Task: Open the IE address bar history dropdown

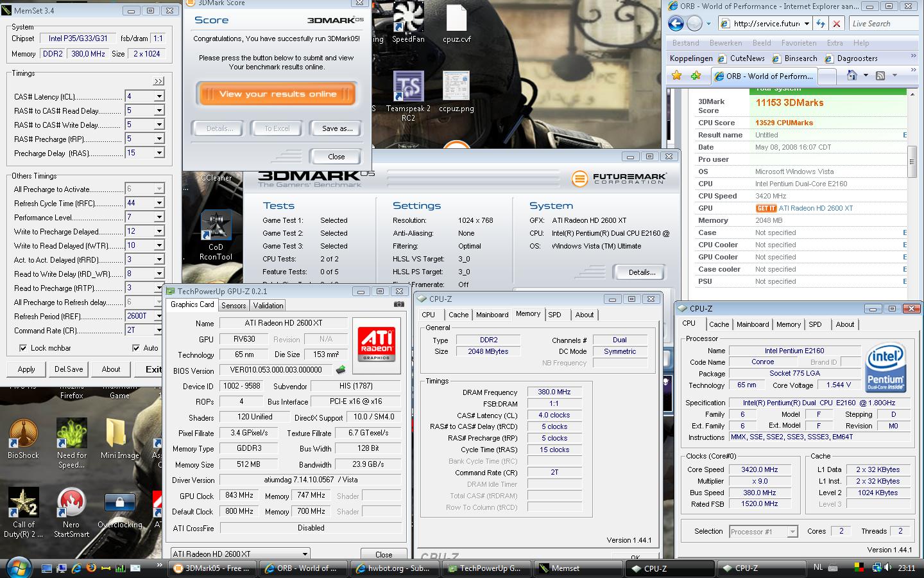Action: pyautogui.click(x=806, y=24)
